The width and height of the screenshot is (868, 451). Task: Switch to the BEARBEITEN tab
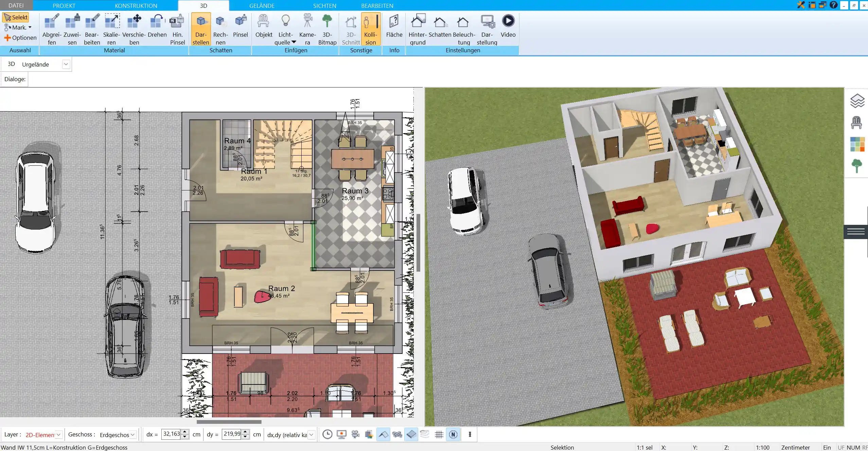point(377,5)
